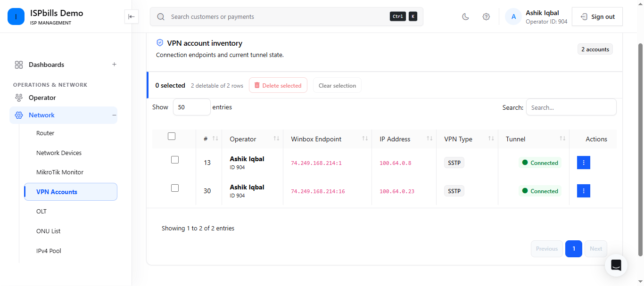The image size is (644, 286).
Task: Focus the table Search field
Action: 571,107
